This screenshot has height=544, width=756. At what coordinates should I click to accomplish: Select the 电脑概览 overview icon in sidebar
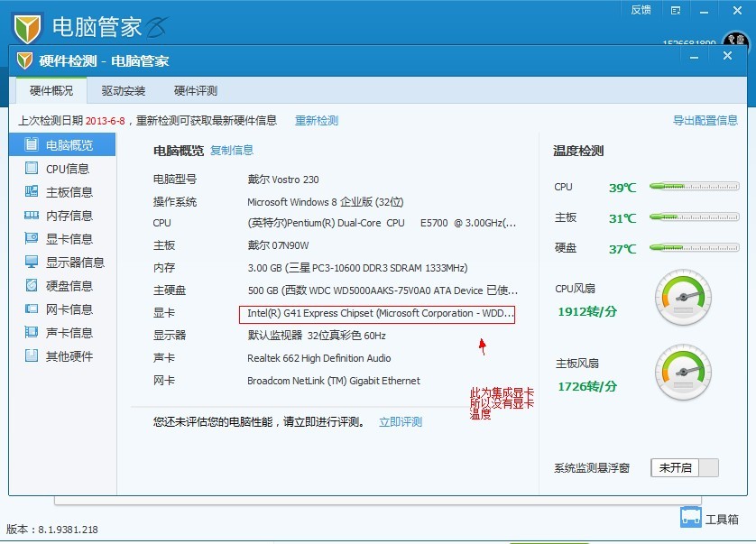pyautogui.click(x=32, y=144)
